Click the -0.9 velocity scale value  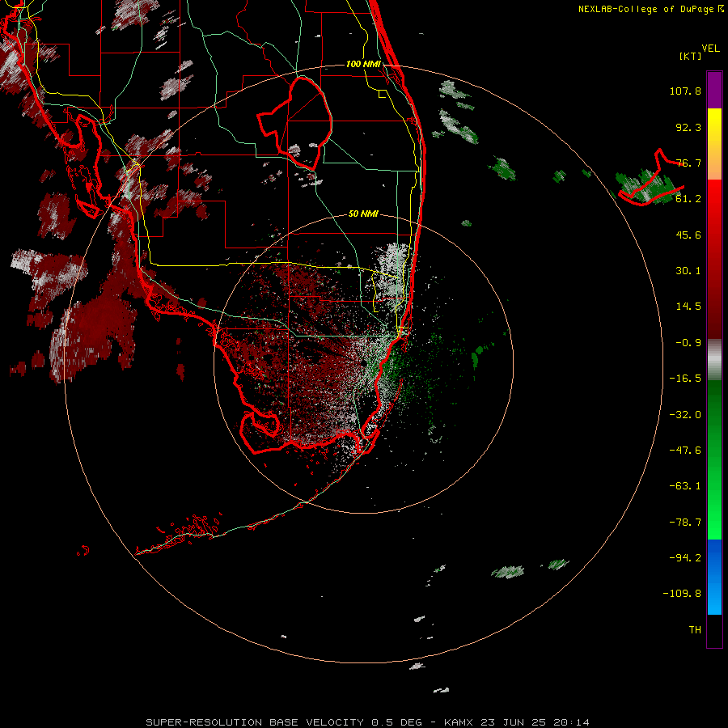688,343
